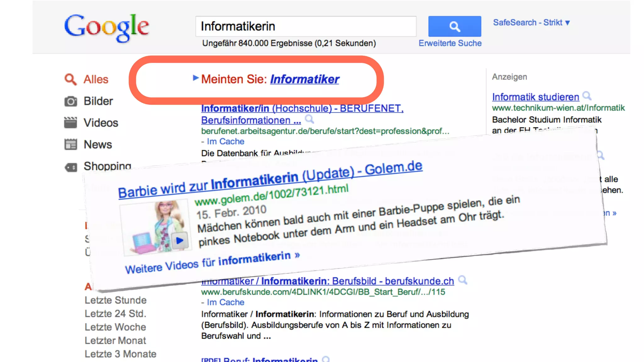Click the Videos clapperboard icon

70,123
